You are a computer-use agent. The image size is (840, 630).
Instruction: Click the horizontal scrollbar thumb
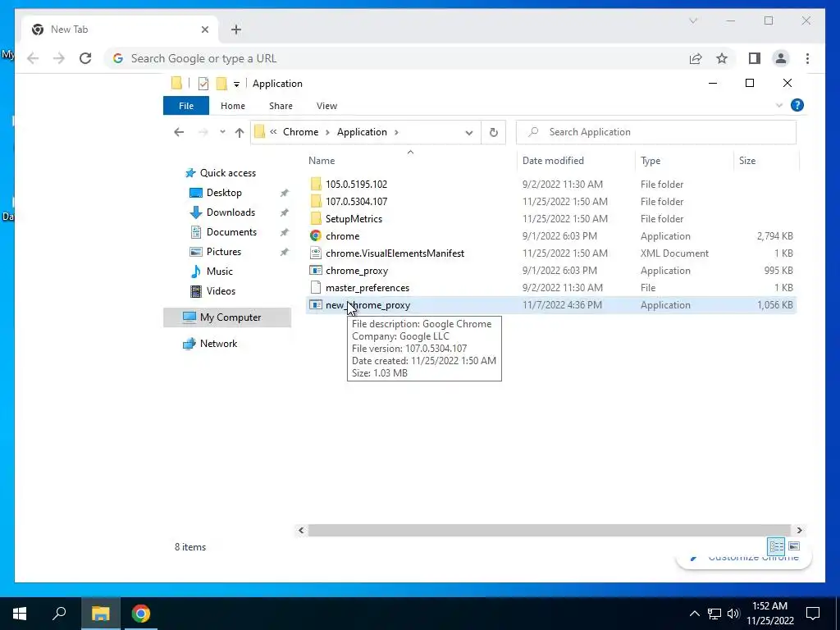549,531
